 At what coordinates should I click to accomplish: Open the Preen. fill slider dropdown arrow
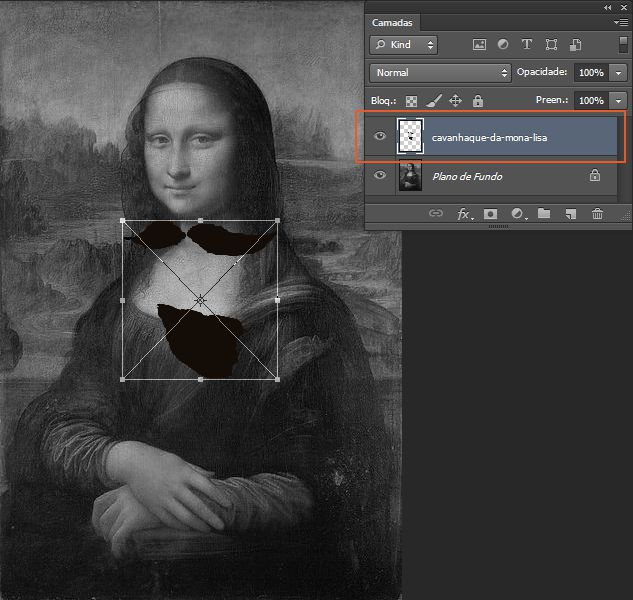click(x=618, y=101)
